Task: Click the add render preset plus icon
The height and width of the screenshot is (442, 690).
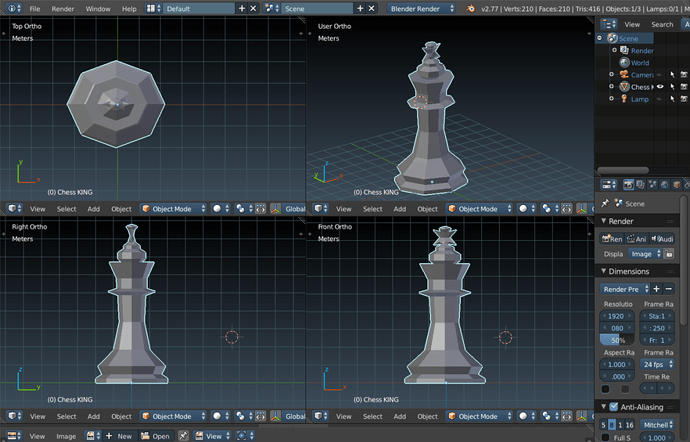Action: (656, 289)
